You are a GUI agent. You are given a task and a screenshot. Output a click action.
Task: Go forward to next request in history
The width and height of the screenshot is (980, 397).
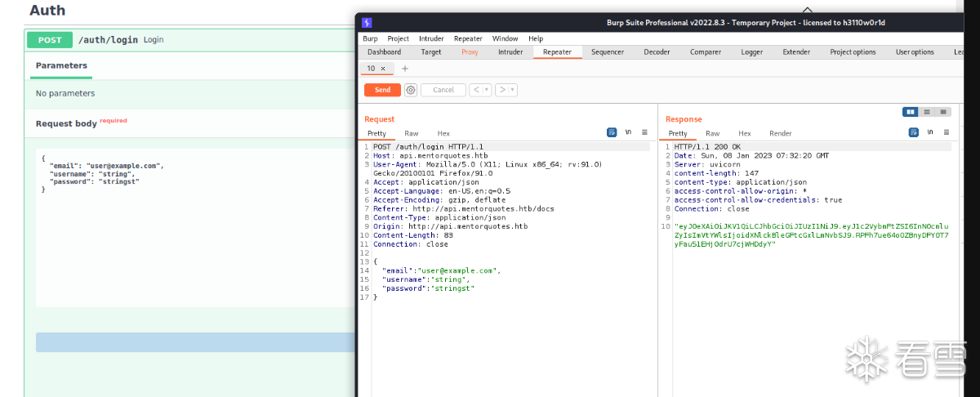point(502,90)
